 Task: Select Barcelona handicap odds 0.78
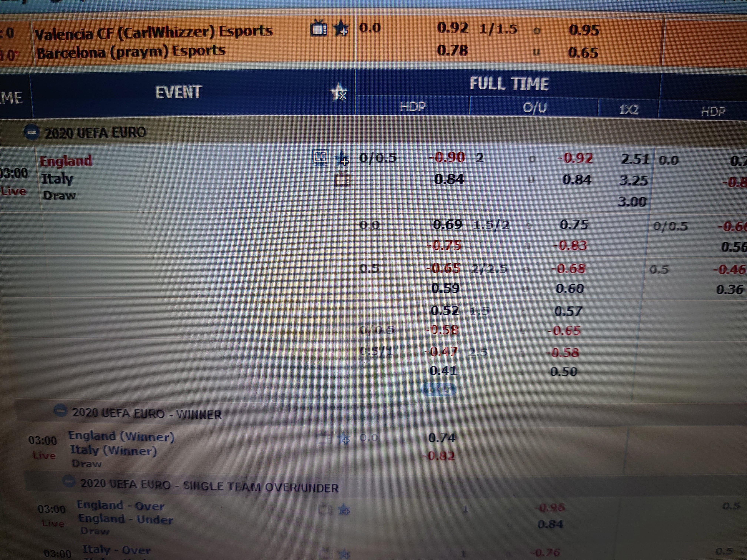(452, 51)
